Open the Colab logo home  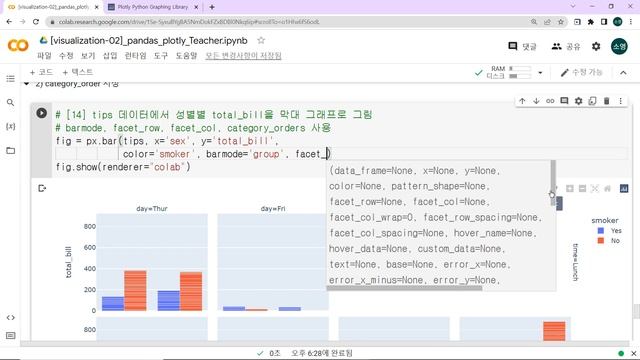click(x=18, y=45)
